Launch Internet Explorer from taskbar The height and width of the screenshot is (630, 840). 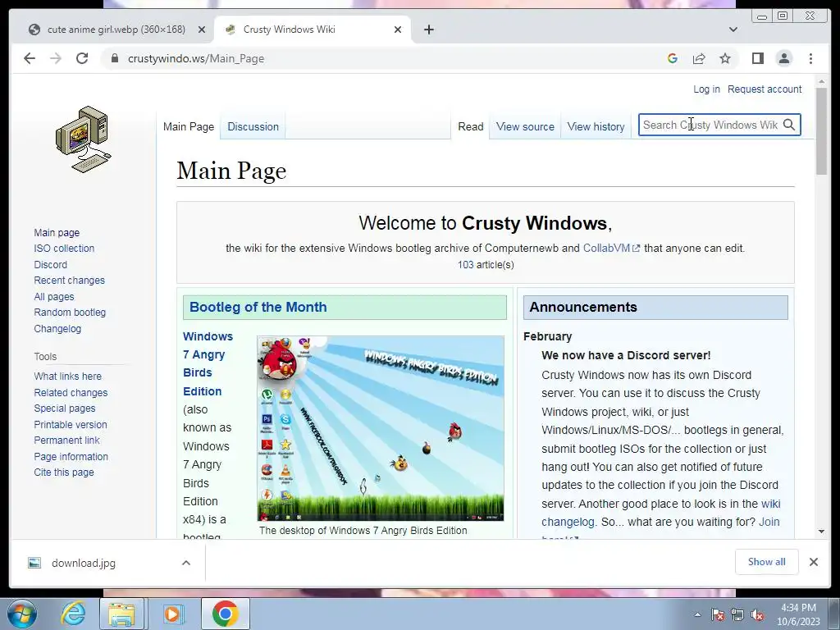coord(73,614)
